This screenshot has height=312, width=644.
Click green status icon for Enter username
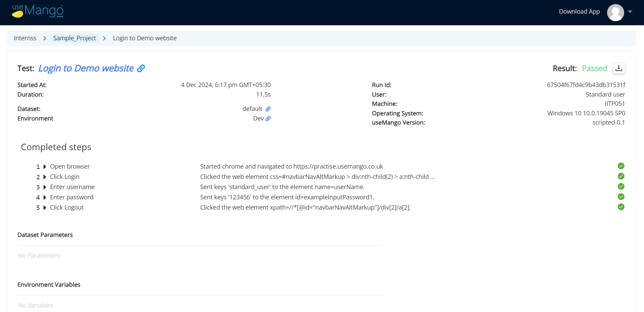(x=621, y=187)
